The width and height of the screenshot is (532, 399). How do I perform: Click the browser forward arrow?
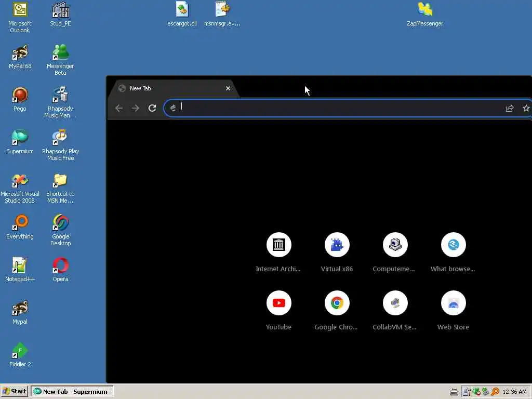[136, 108]
